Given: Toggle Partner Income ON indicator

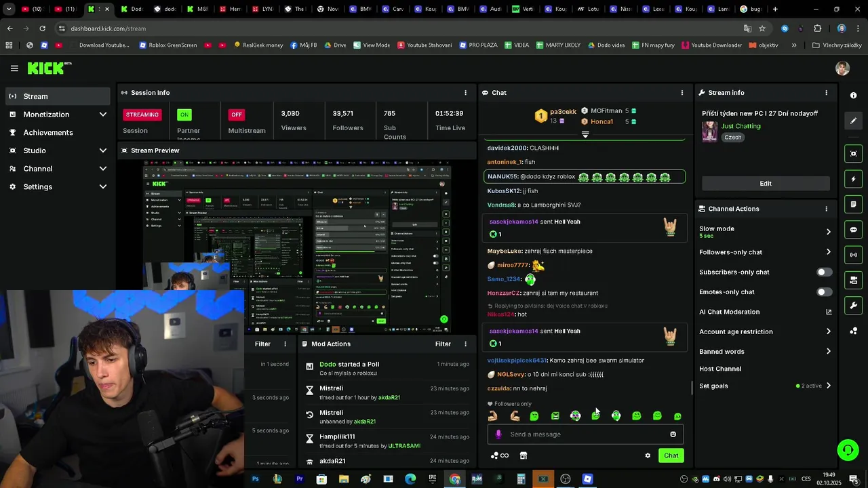Looking at the screenshot, I should coord(184,115).
